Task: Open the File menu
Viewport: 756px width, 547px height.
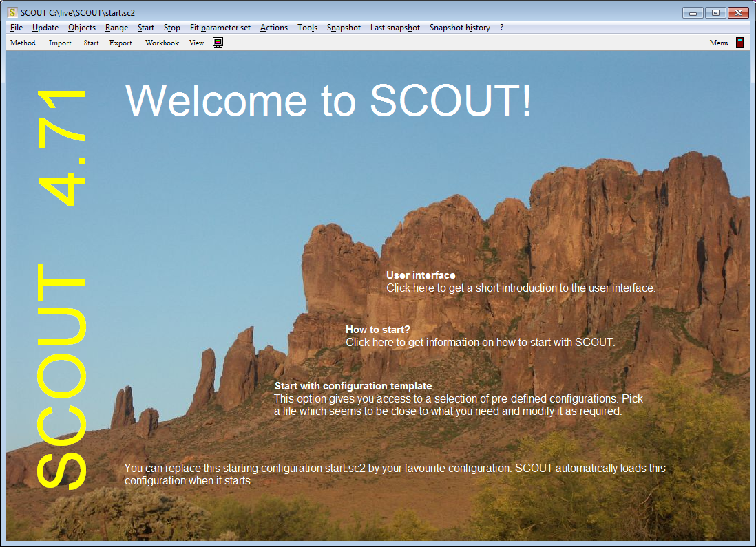Action: click(17, 28)
